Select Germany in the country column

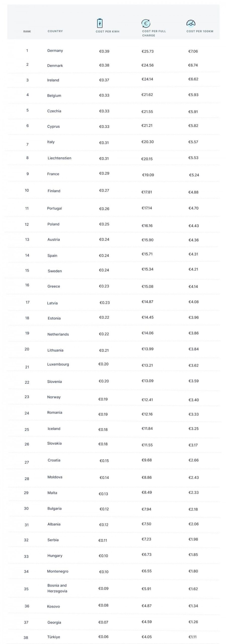[x=55, y=51]
